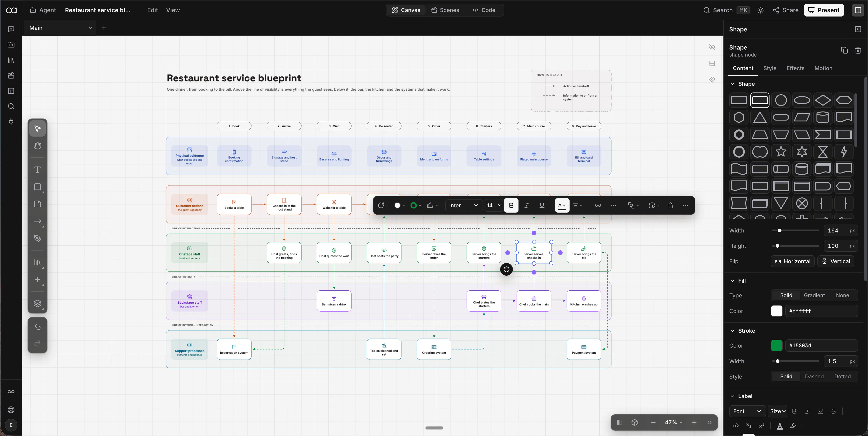Toggle italic in the floating text toolbar
Viewport: 868px width, 436px height.
(526, 205)
